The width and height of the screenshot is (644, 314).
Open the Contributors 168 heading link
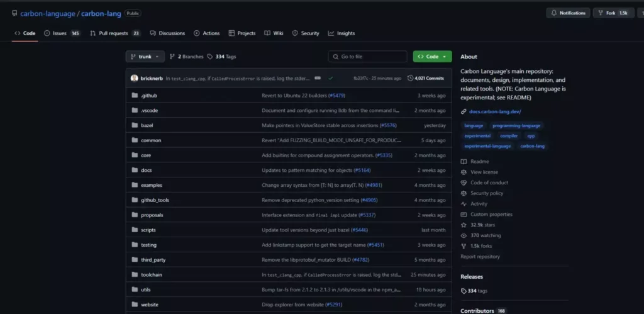click(483, 311)
